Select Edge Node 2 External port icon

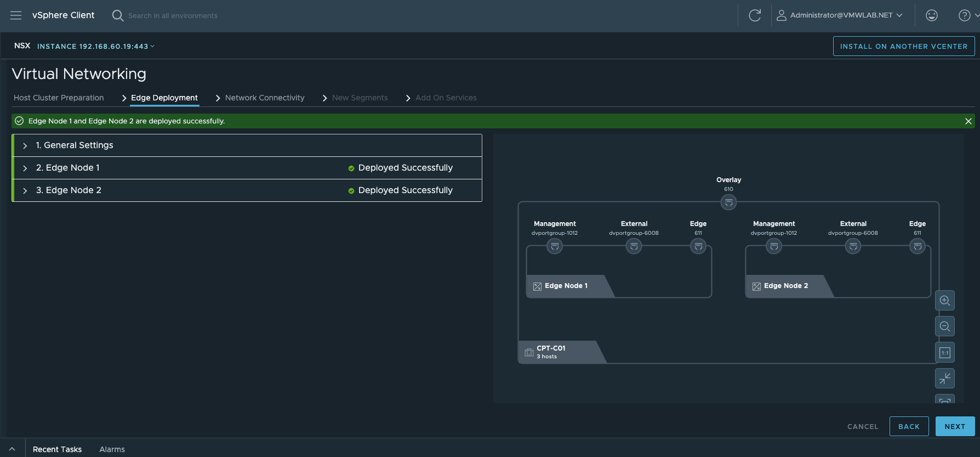(853, 246)
